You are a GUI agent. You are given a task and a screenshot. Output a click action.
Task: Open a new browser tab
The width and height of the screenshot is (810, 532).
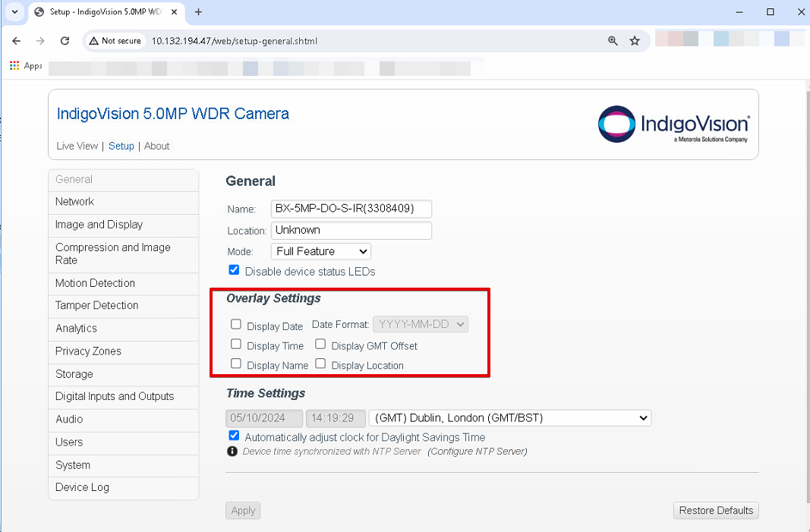point(198,12)
